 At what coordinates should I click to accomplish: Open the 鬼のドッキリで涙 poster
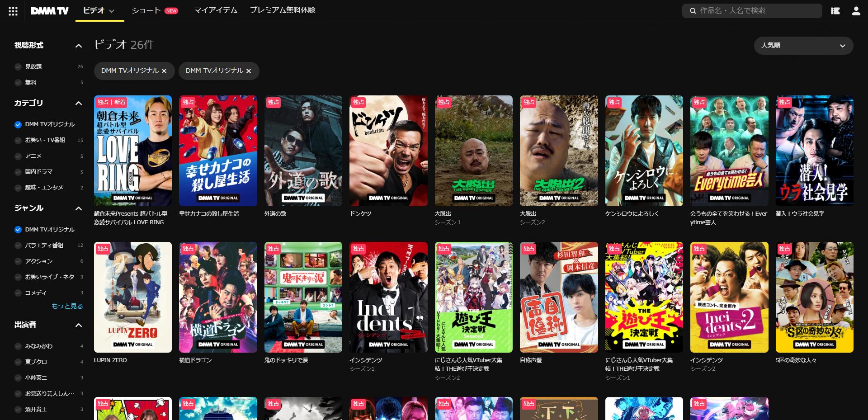coord(303,297)
